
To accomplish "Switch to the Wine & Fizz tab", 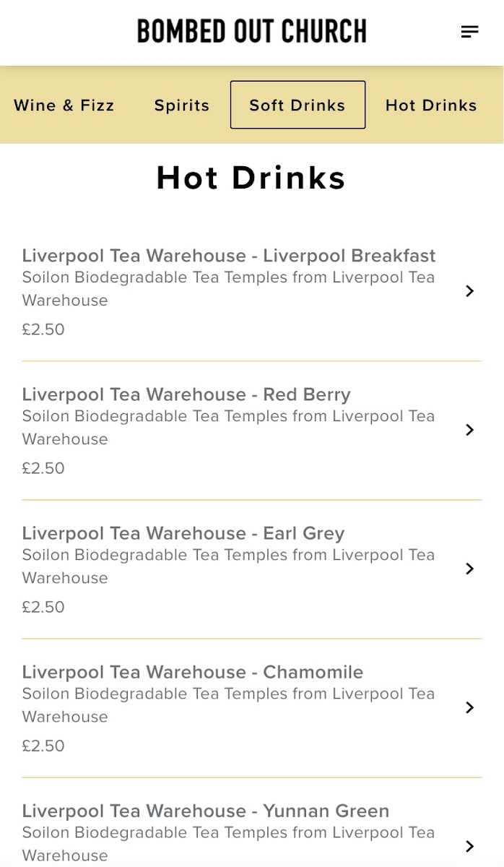I will 64,105.
